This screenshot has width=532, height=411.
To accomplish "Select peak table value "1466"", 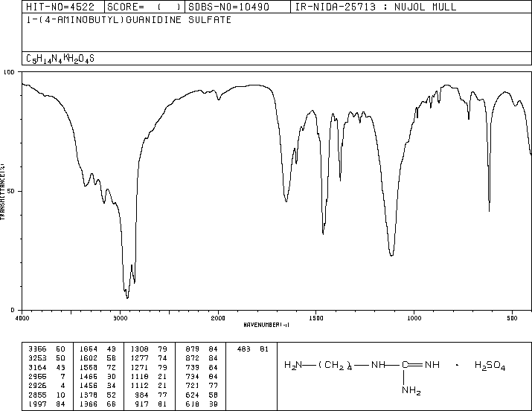I will 89,376.
